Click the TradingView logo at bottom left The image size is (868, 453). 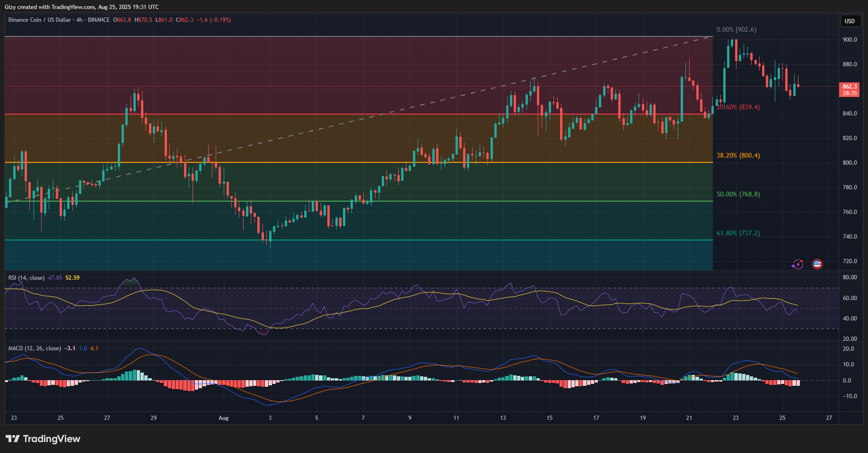click(x=43, y=439)
